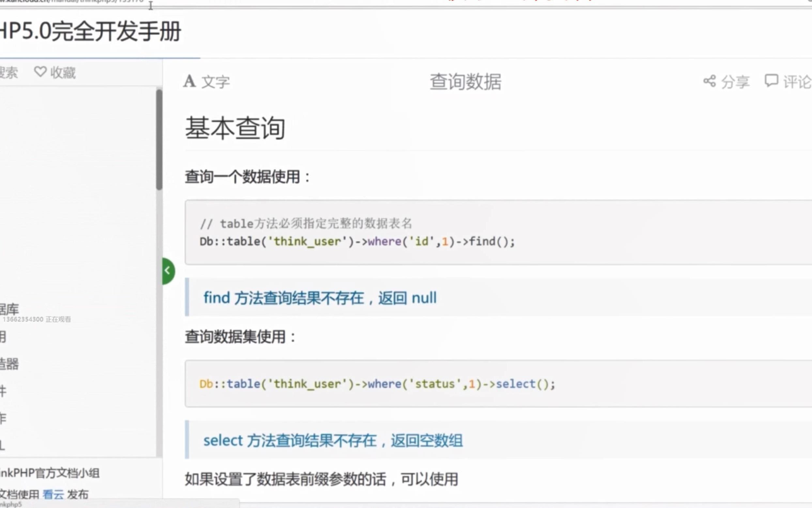812x508 pixels.
Task: Collapse sidebar with green arrow button
Action: 168,271
